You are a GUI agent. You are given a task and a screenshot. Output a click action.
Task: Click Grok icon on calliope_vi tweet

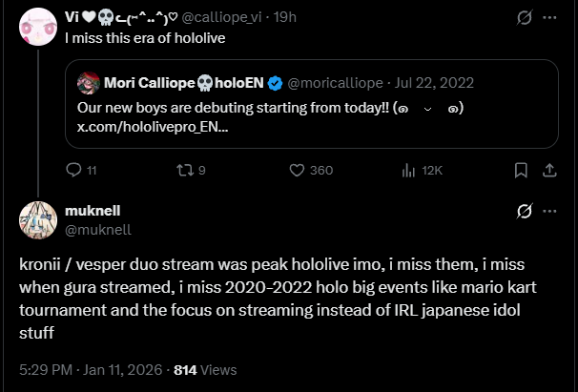[x=525, y=17]
